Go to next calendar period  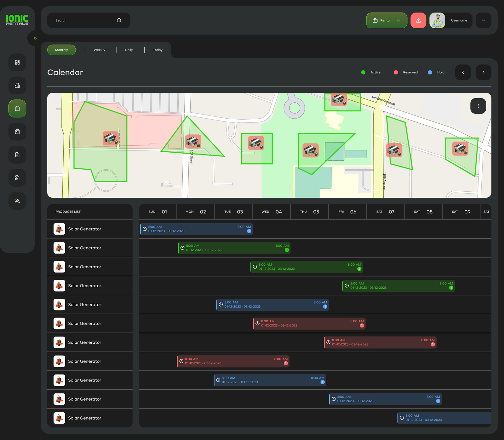pyautogui.click(x=484, y=72)
